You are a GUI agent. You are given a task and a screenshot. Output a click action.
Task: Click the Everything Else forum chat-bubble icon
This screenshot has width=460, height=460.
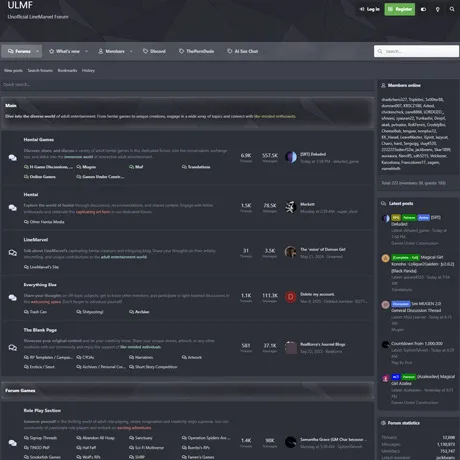[x=13, y=298]
